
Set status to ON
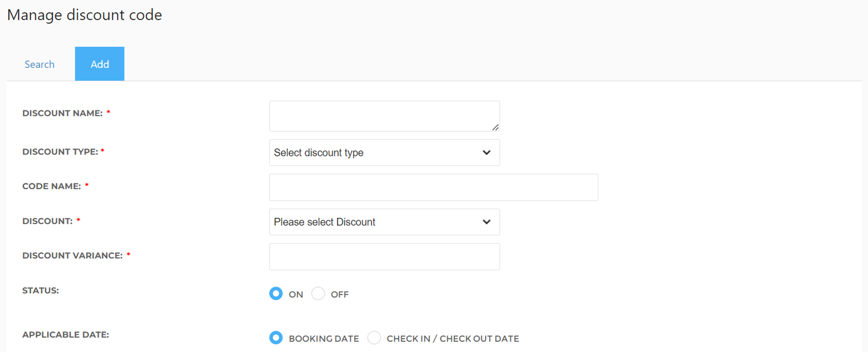tap(276, 294)
